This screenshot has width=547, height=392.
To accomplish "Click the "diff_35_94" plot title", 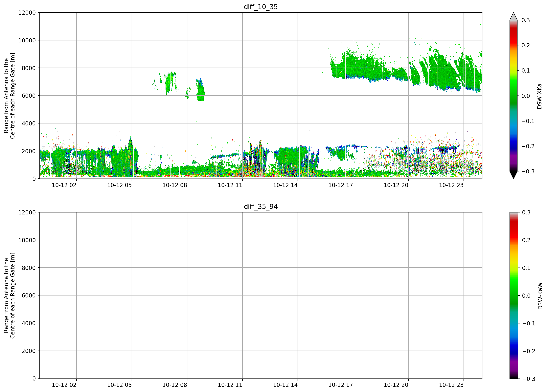I will [261, 207].
